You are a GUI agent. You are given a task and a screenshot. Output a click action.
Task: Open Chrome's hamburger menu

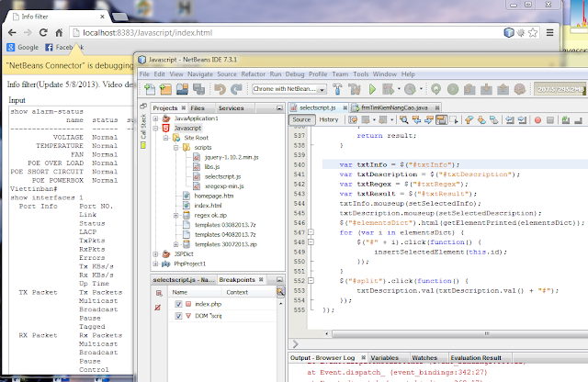549,33
